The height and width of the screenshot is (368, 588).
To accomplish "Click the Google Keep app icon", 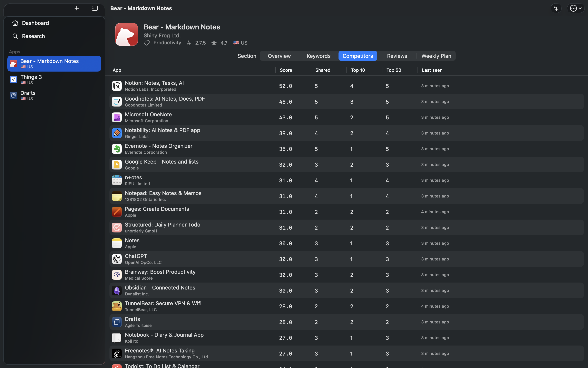I will (x=117, y=165).
